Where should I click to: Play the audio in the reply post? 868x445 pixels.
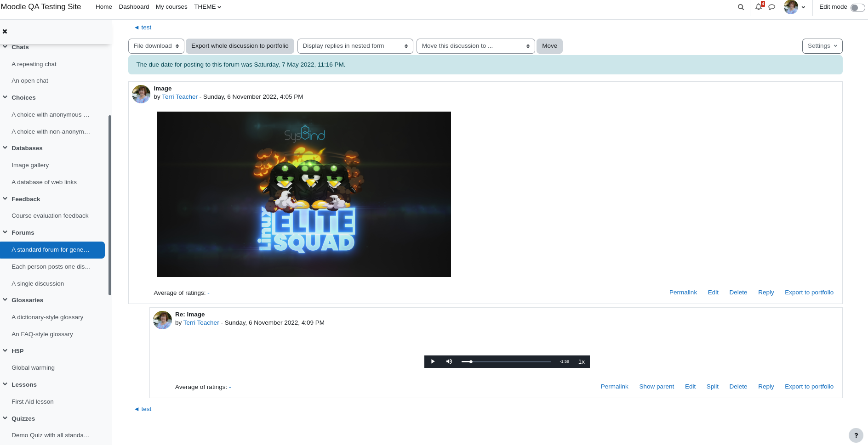click(433, 361)
